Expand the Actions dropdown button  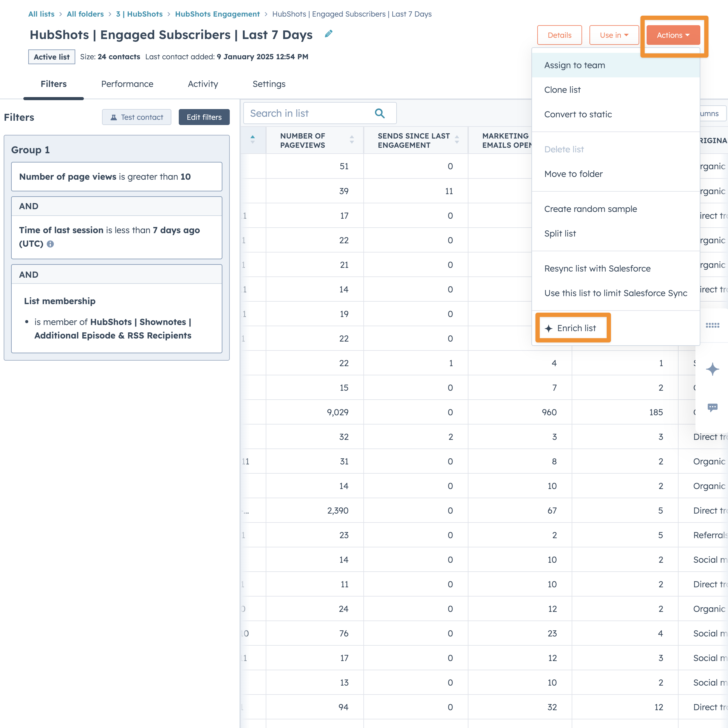673,35
